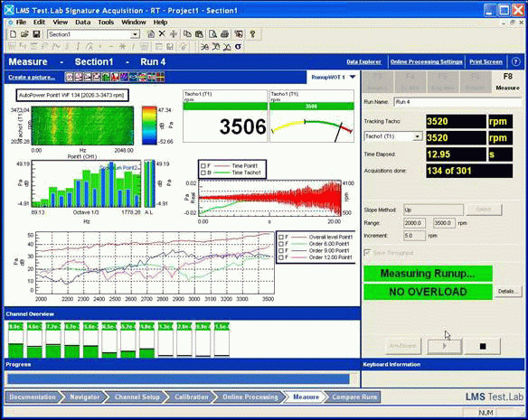Open the File menu

(x=21, y=23)
